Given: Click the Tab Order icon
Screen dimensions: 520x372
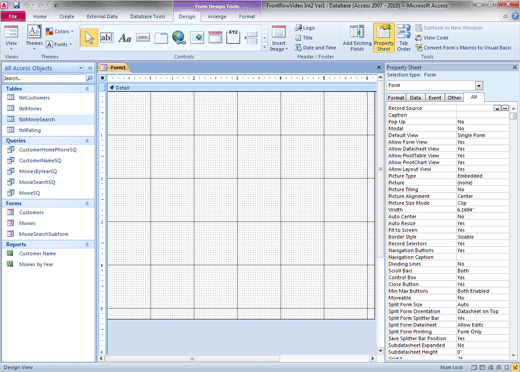Looking at the screenshot, I should tap(404, 38).
